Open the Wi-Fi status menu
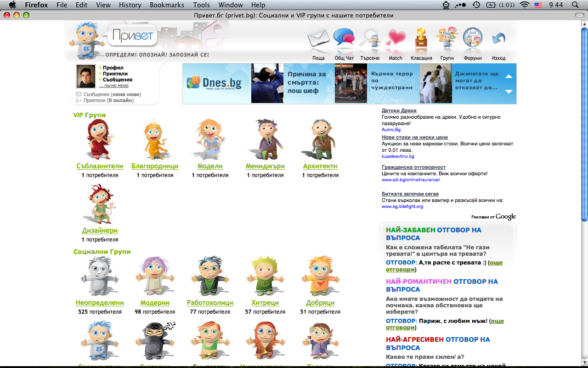 tap(524, 5)
